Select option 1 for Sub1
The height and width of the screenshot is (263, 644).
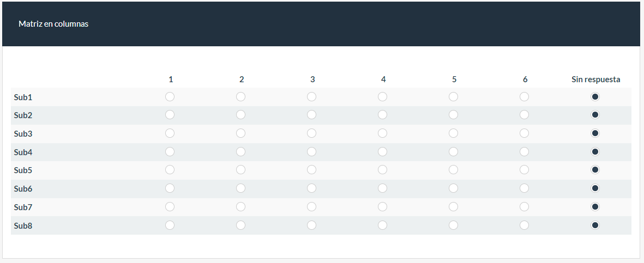click(170, 97)
